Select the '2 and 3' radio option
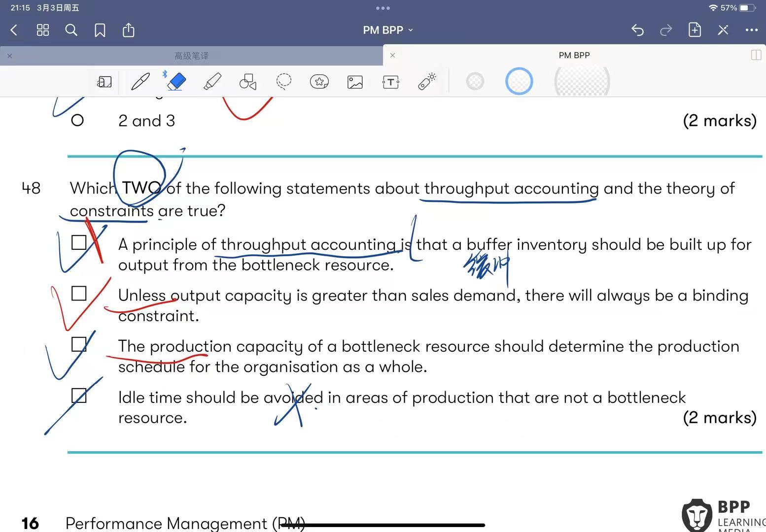This screenshot has width=766, height=532. click(77, 120)
